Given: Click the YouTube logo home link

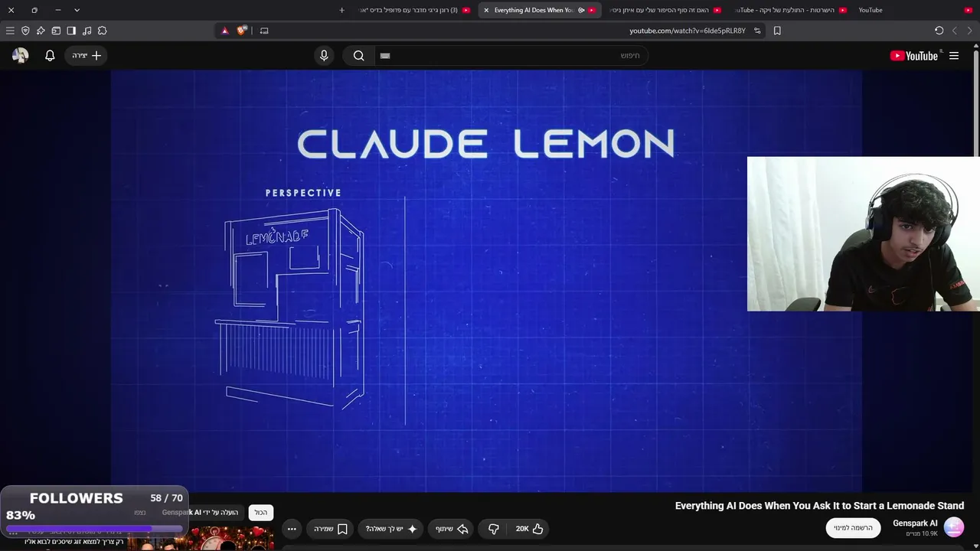Looking at the screenshot, I should click(913, 55).
